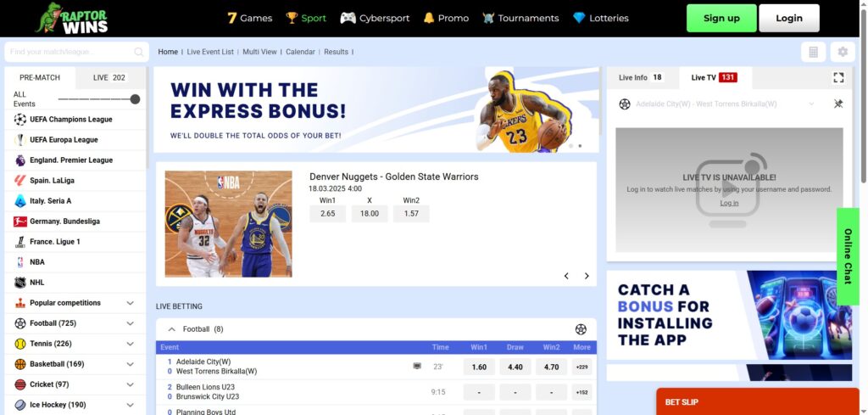
Task: Adjust the ALL Events time slider
Action: click(135, 99)
